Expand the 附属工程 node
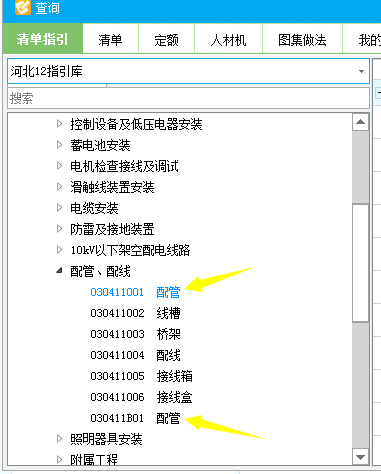 click(x=59, y=460)
